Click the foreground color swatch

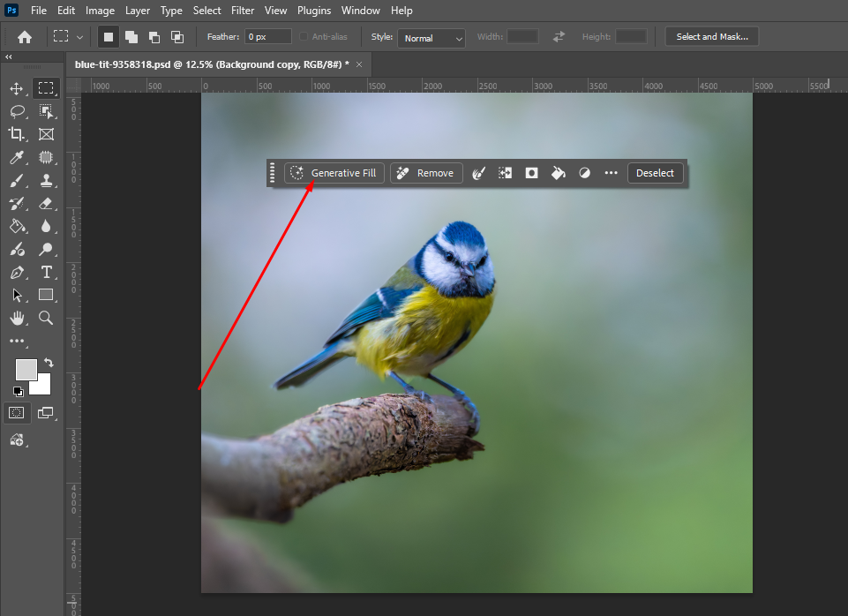(26, 369)
